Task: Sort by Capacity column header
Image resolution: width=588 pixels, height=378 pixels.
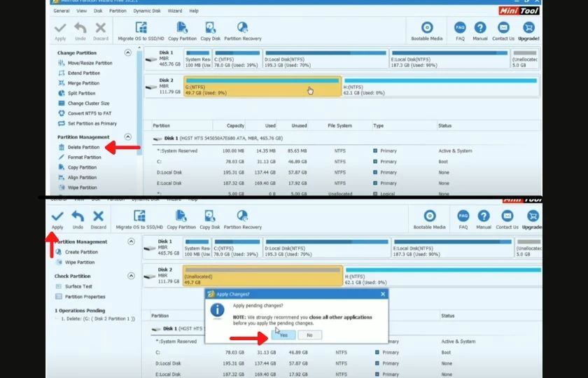Action: (235, 125)
